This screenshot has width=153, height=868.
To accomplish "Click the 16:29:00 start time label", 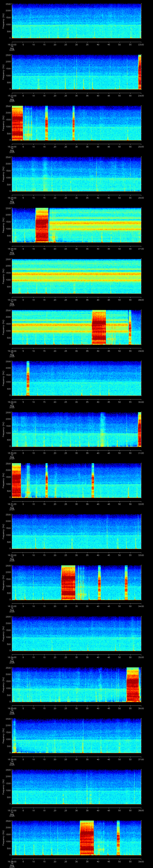I will (12, 402).
